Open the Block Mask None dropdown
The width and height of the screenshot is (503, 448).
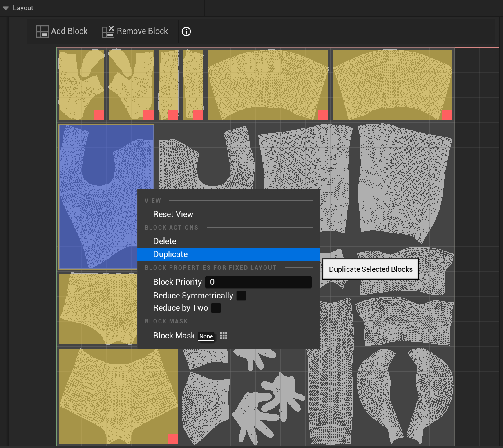click(x=206, y=336)
